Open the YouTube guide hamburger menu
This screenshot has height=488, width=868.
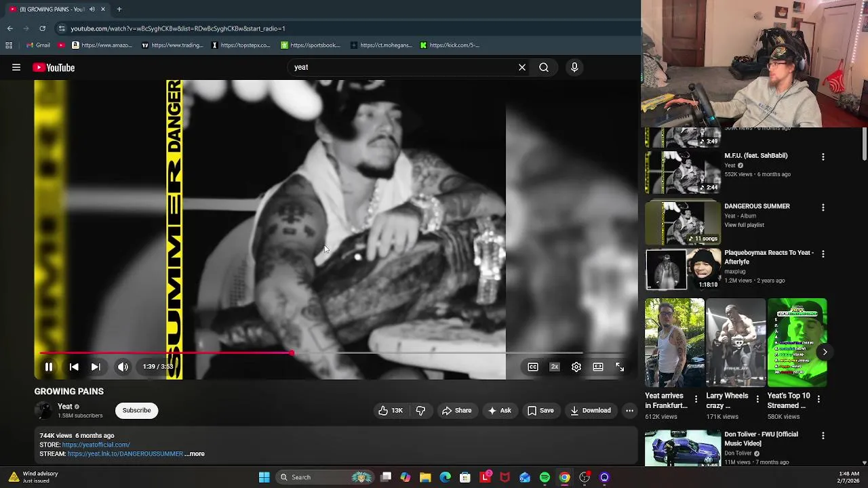16,68
